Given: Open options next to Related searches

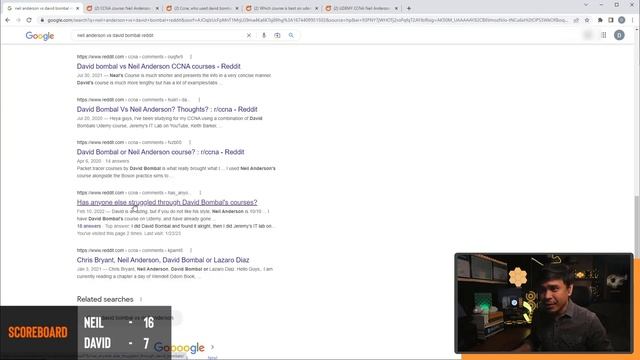Looking at the screenshot, I should (141, 299).
